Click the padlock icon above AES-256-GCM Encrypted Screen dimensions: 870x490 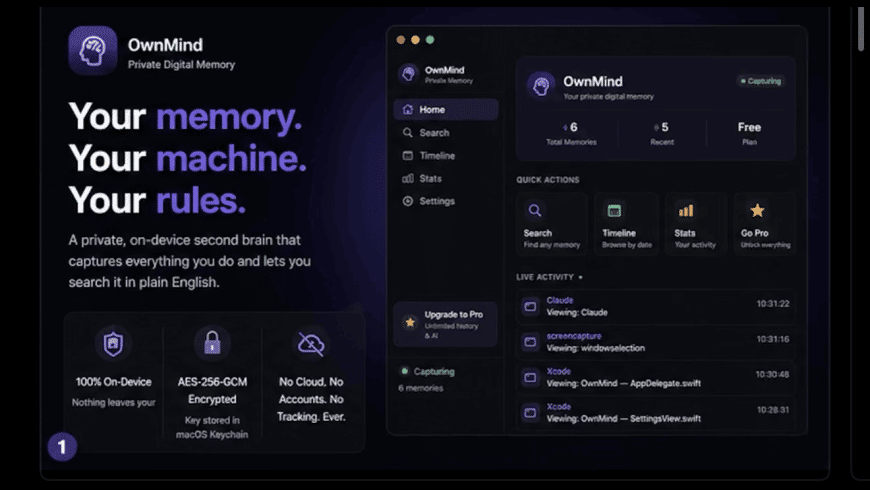click(213, 342)
